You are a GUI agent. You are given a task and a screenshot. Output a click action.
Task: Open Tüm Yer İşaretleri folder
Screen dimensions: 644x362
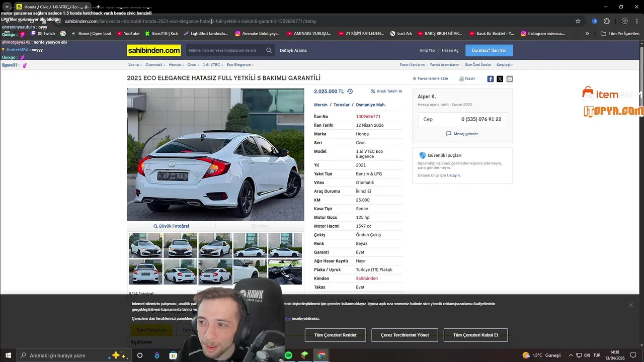tap(620, 34)
